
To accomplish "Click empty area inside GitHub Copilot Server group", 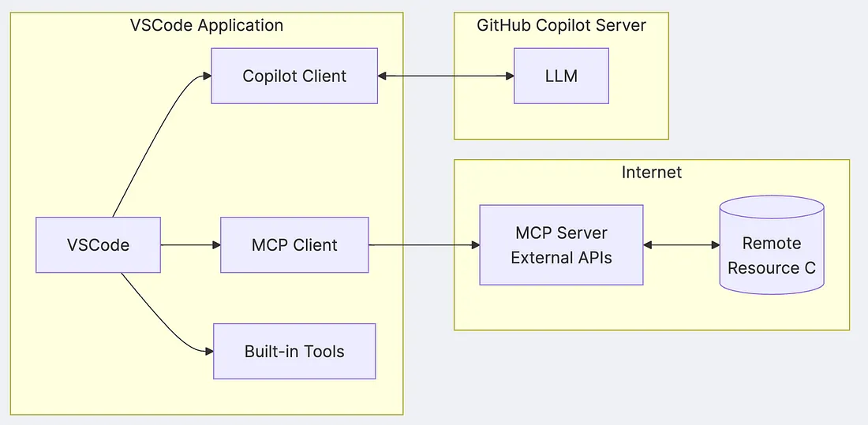I will (x=561, y=121).
